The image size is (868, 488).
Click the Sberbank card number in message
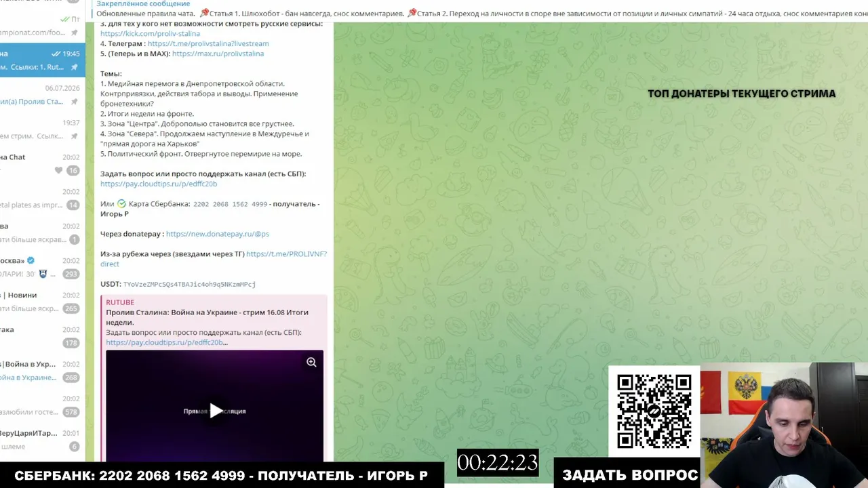pos(231,204)
